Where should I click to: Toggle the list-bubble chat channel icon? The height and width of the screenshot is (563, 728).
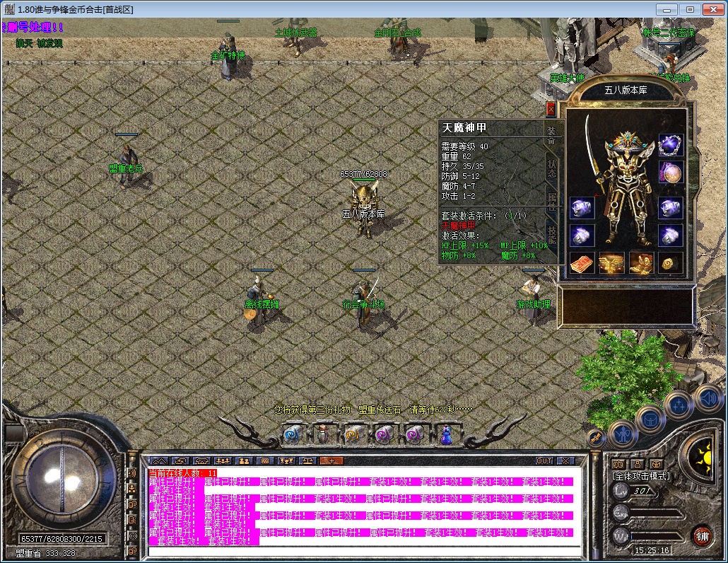tap(132, 519)
